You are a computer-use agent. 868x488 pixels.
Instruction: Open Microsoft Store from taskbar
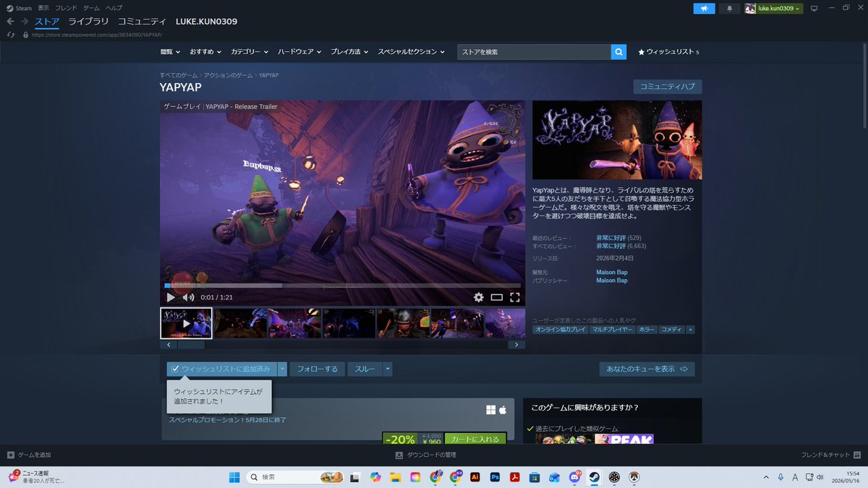tap(535, 477)
